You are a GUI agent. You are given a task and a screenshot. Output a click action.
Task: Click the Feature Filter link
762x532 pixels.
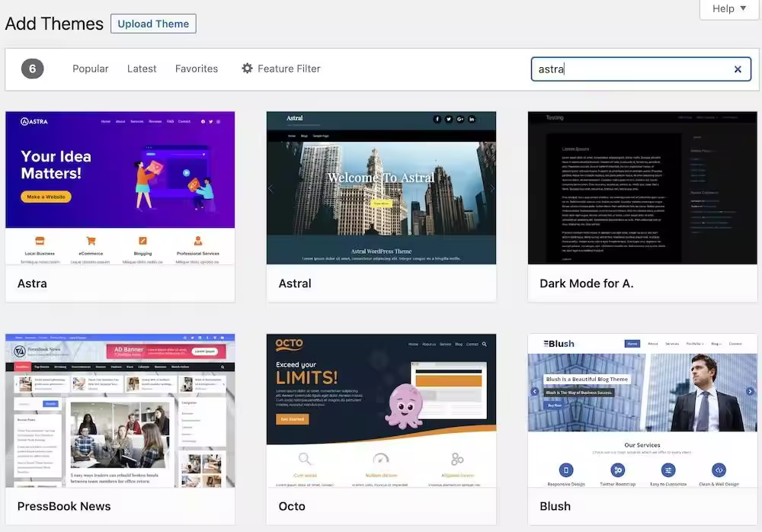click(289, 69)
